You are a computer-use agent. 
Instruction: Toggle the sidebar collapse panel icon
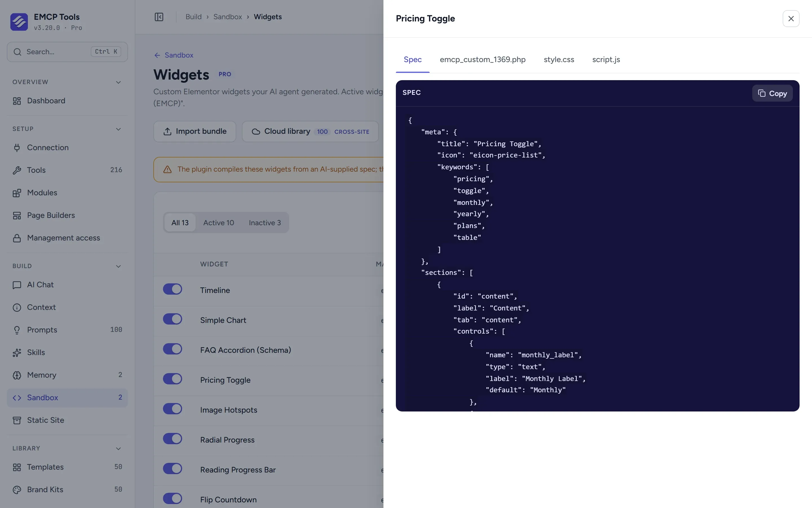coord(159,17)
